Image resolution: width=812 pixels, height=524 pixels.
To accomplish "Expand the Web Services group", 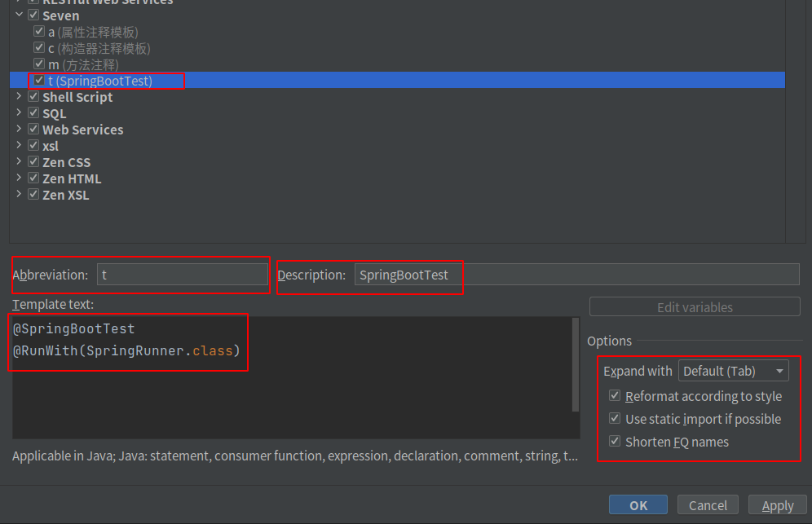I will 20,129.
